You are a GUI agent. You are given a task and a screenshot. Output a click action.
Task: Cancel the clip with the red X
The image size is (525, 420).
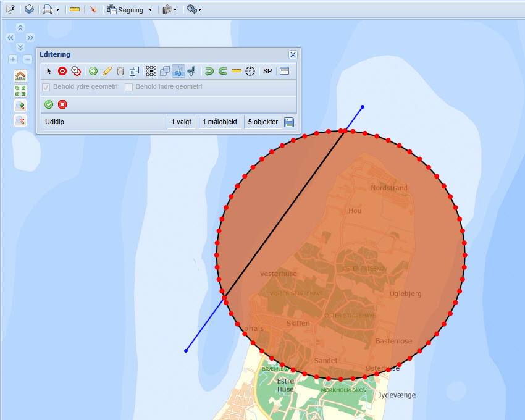[62, 104]
